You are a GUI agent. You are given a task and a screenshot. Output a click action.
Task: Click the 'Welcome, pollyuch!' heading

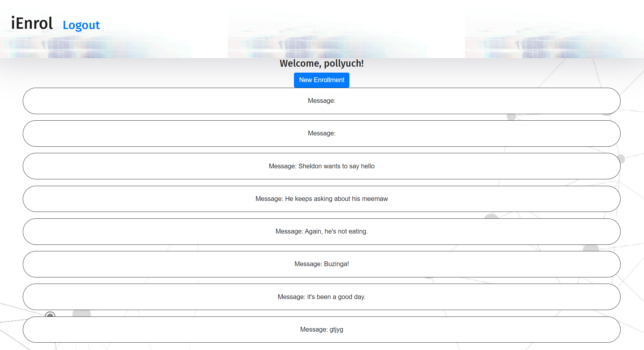pyautogui.click(x=322, y=63)
